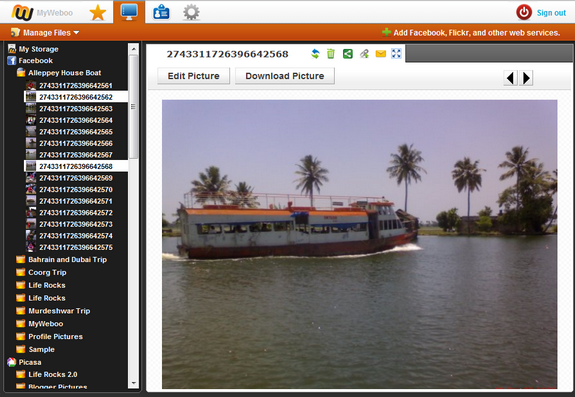The image size is (575, 397).
Task: Click the Edit Picture button
Action: pos(194,76)
